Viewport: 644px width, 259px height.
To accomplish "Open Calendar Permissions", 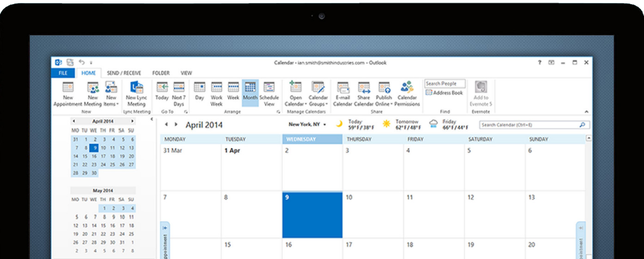I will click(407, 94).
